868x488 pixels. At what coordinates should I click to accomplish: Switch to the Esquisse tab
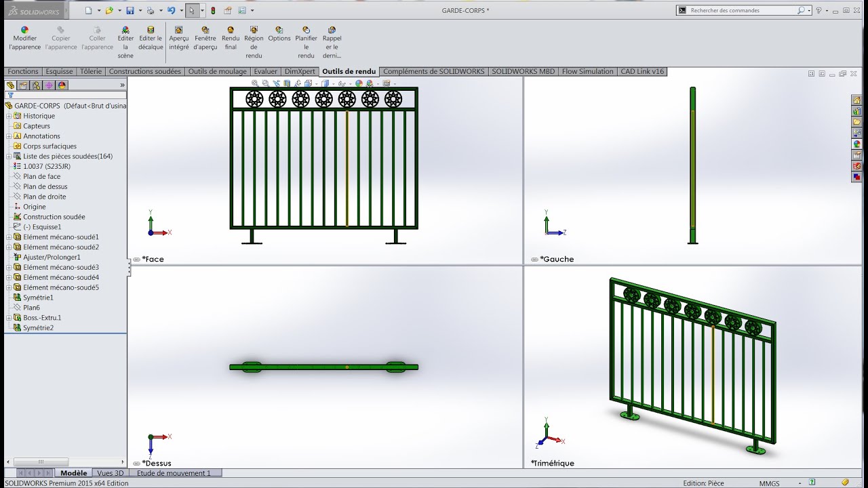coord(60,71)
